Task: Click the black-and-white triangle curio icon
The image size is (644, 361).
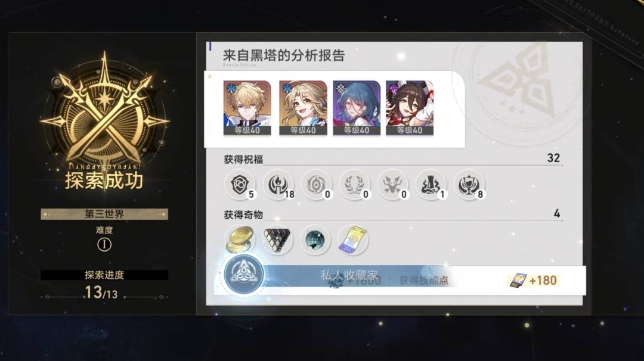Action: point(277,240)
